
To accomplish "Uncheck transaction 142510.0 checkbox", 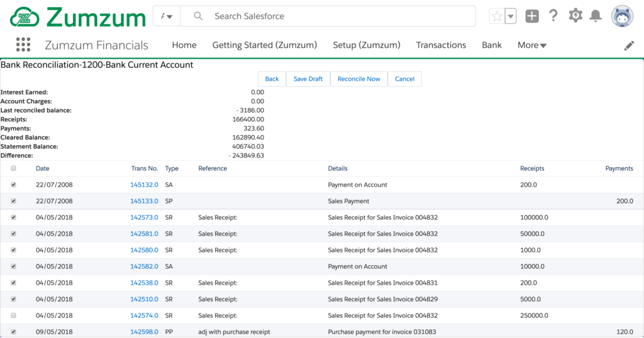I will (14, 299).
